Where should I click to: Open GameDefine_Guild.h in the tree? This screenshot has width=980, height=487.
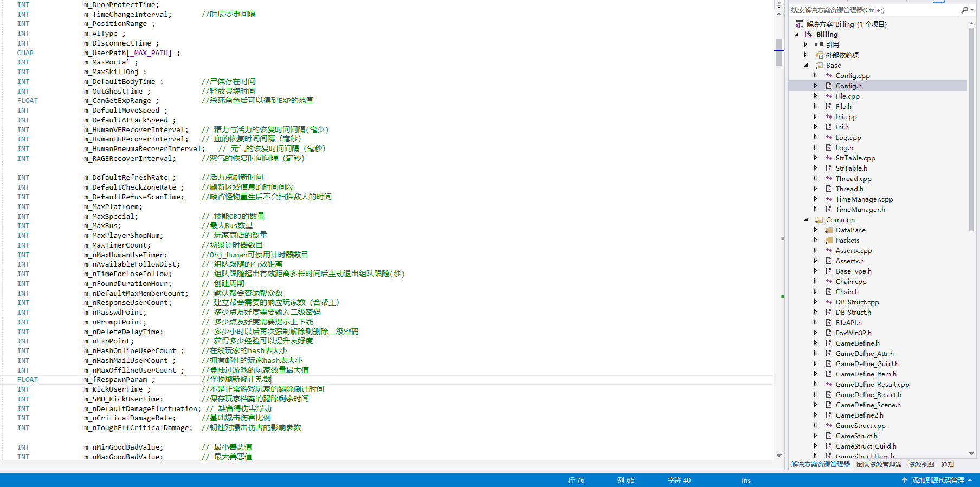867,364
